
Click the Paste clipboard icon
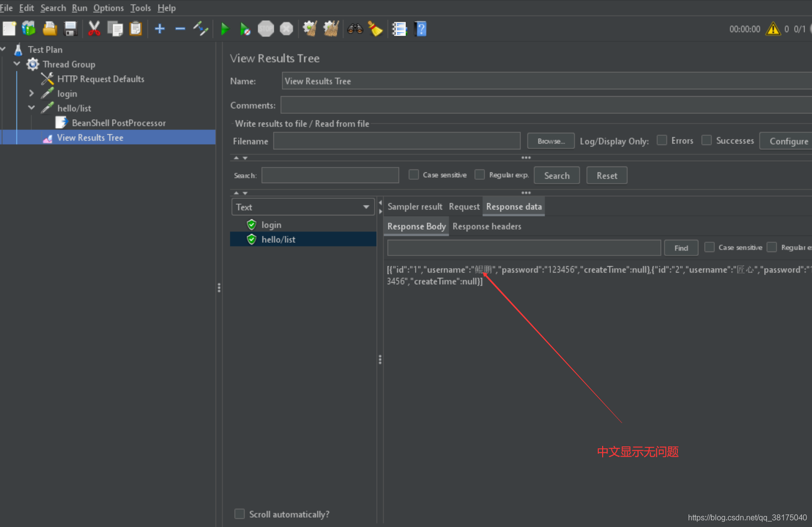(136, 29)
